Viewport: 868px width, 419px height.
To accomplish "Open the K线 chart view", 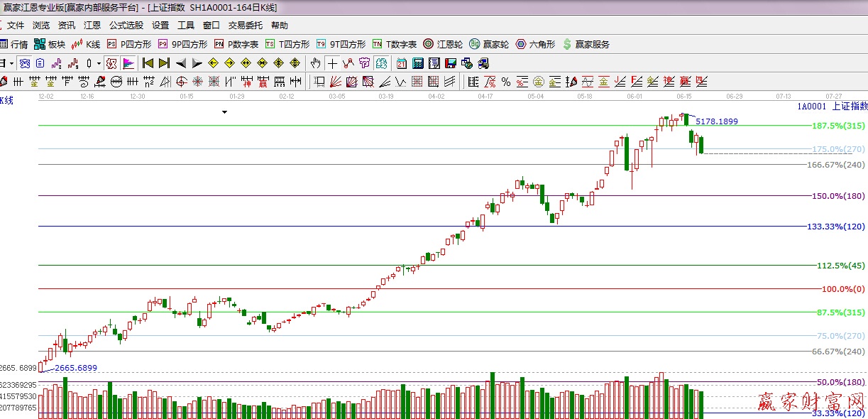I will [x=84, y=44].
